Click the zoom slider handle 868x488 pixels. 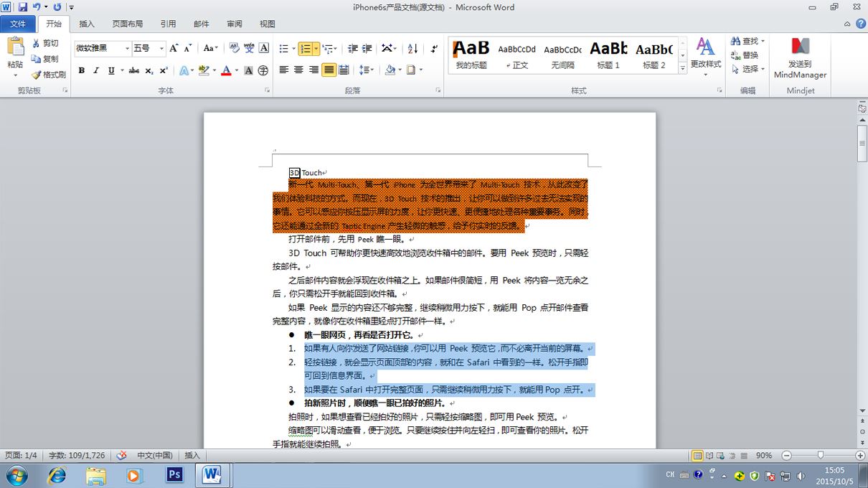[820, 455]
